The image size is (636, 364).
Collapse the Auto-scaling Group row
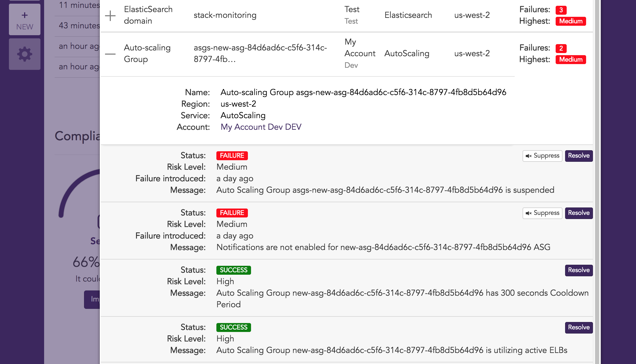[x=110, y=54]
